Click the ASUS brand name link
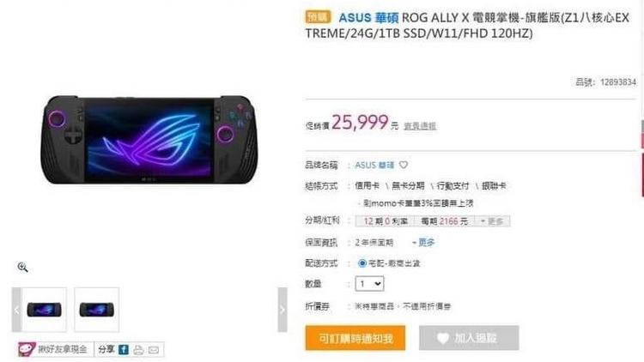Screen dimensions: 644x362 point(374,165)
